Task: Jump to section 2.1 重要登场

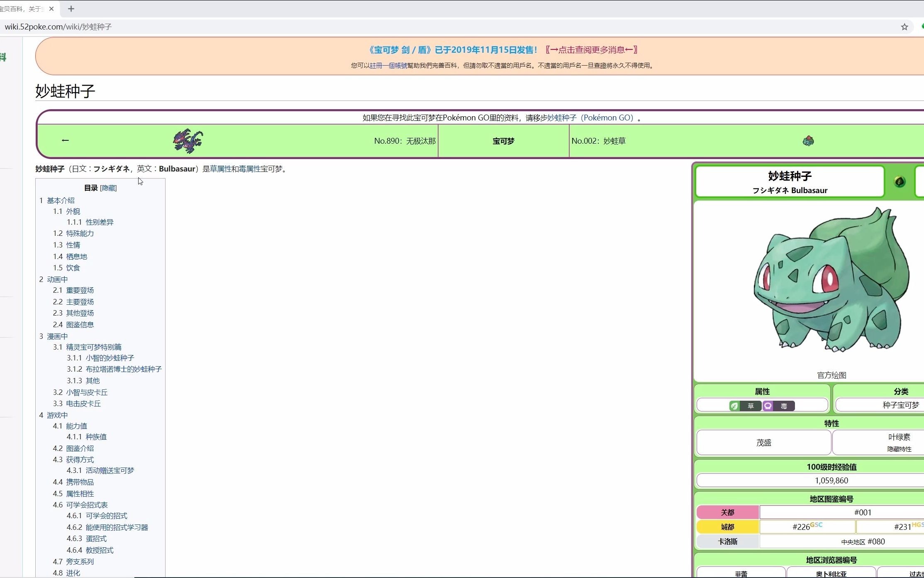Action: (x=80, y=290)
